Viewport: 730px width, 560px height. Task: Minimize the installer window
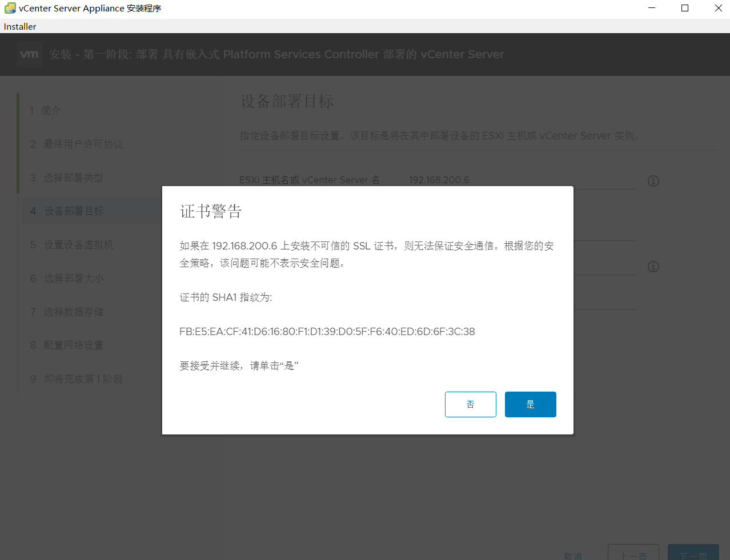[652, 8]
